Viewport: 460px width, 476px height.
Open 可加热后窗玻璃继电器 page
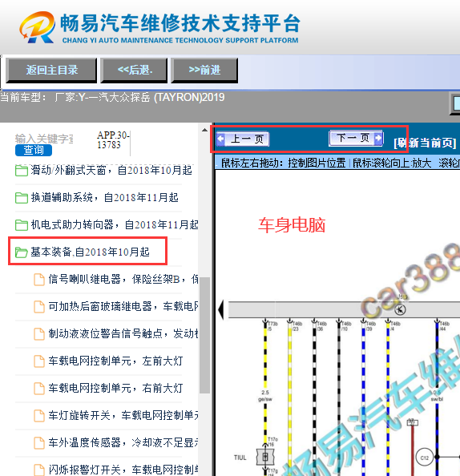pos(123,306)
